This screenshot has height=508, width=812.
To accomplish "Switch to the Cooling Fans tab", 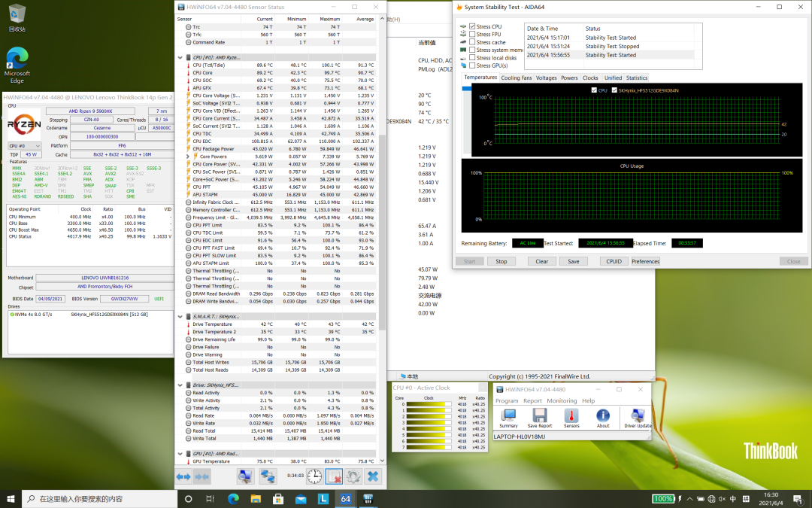I will (517, 78).
